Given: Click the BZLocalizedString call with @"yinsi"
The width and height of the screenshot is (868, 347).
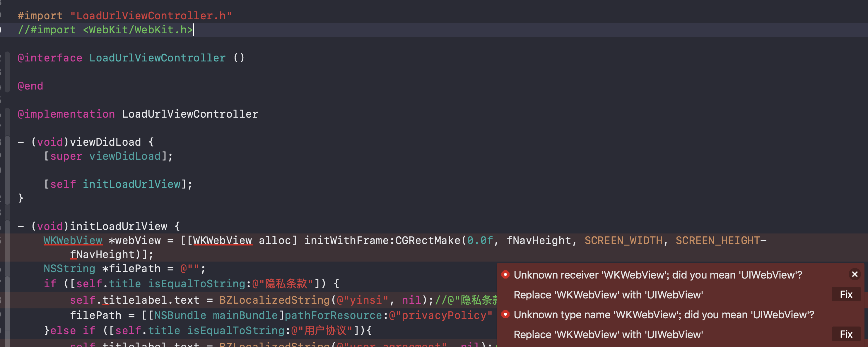Looking at the screenshot, I should click(x=274, y=300).
